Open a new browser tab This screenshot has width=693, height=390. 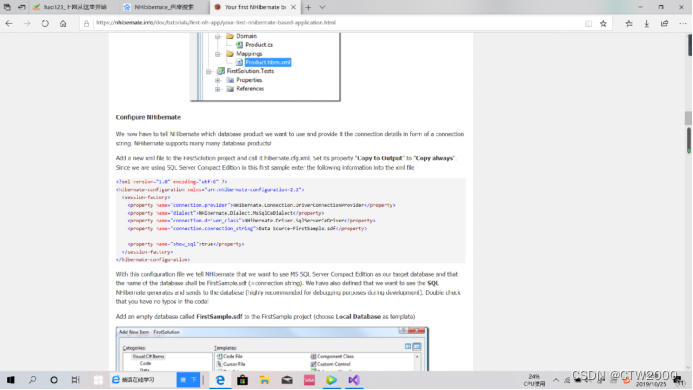[308, 7]
